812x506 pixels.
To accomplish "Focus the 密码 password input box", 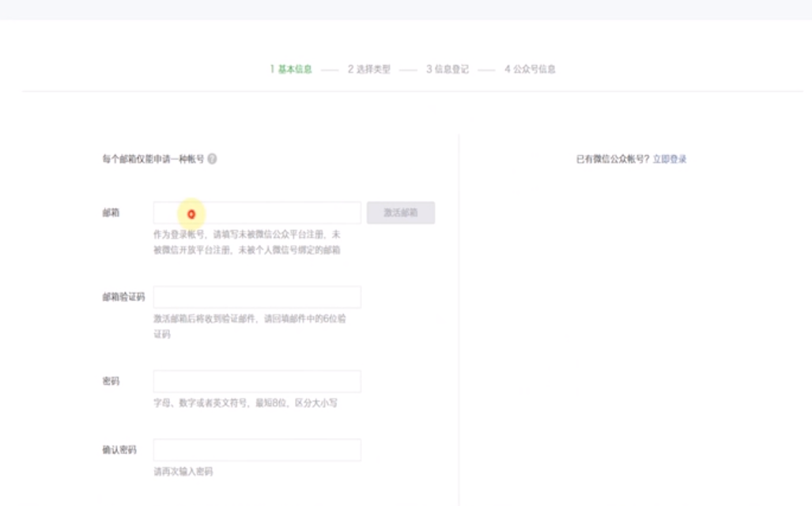I will (x=257, y=381).
